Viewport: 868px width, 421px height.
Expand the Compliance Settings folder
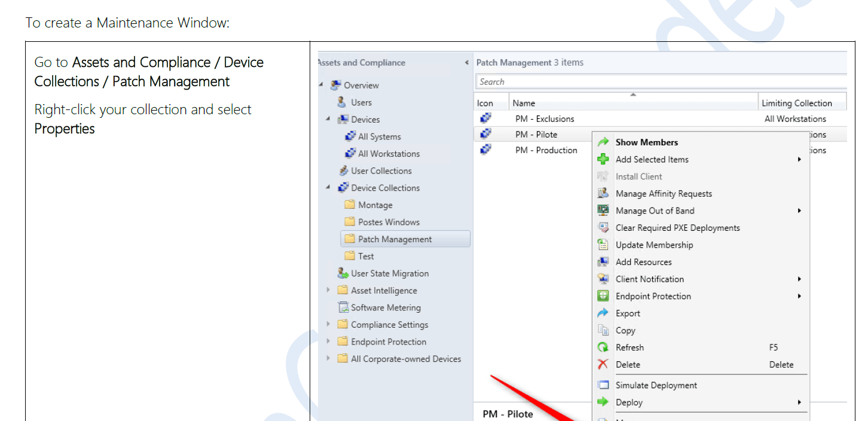[x=328, y=324]
